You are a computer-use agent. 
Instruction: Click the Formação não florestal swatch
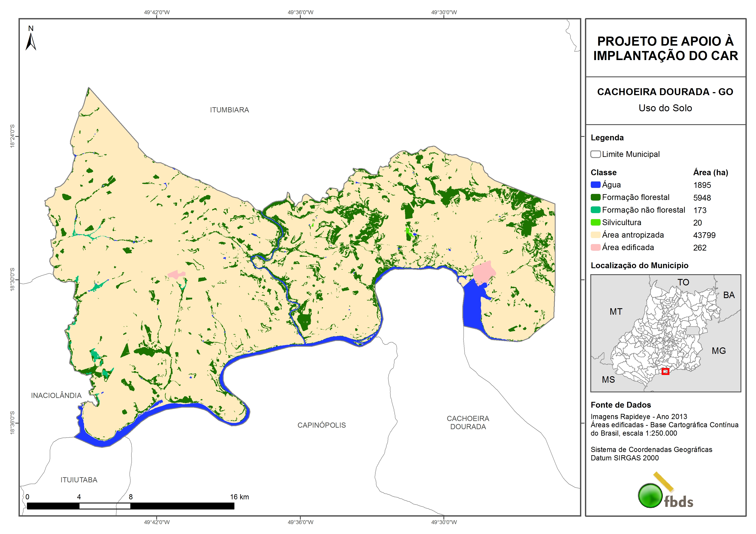[x=595, y=210]
